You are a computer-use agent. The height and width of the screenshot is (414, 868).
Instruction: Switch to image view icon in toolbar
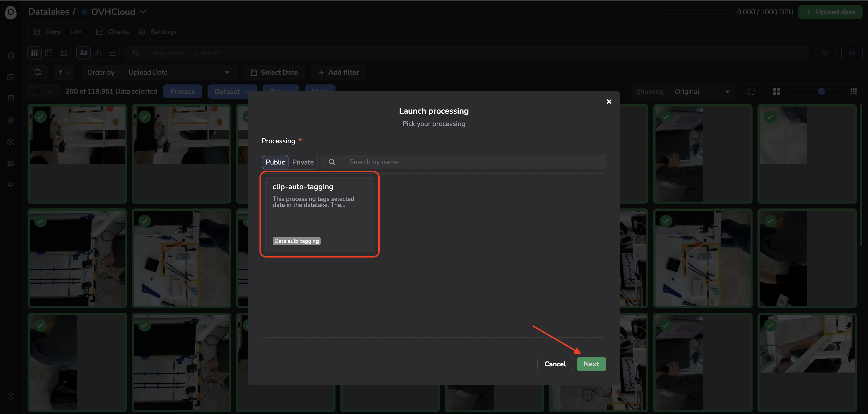pyautogui.click(x=63, y=53)
